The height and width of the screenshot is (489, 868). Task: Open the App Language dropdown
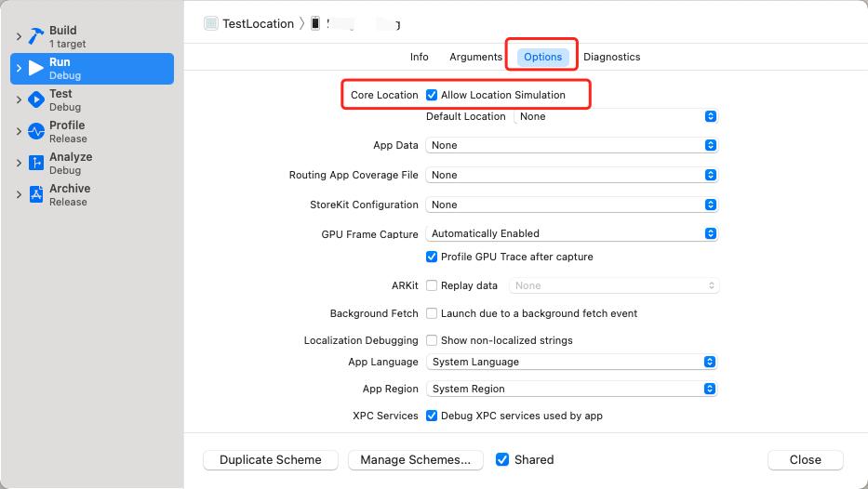(x=571, y=362)
